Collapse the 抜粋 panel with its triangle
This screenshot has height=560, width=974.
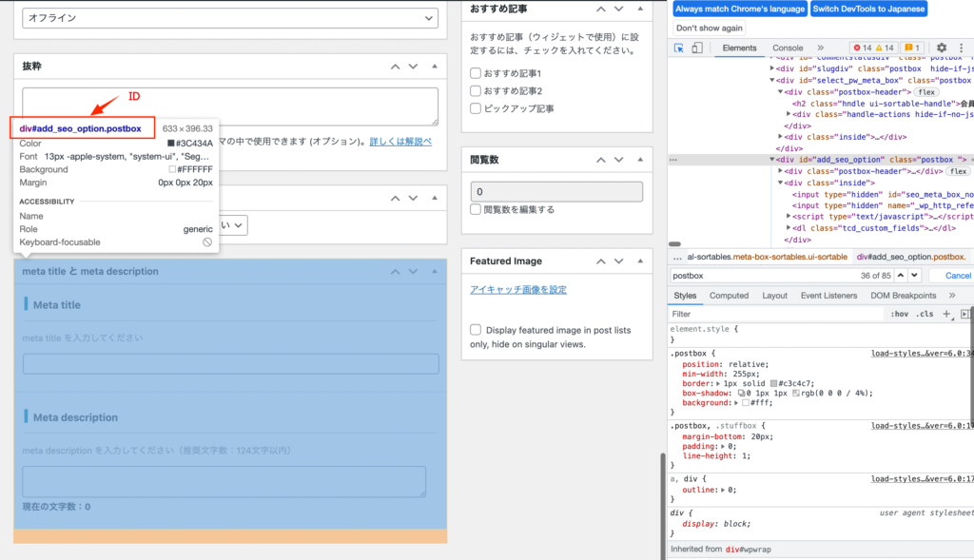435,66
